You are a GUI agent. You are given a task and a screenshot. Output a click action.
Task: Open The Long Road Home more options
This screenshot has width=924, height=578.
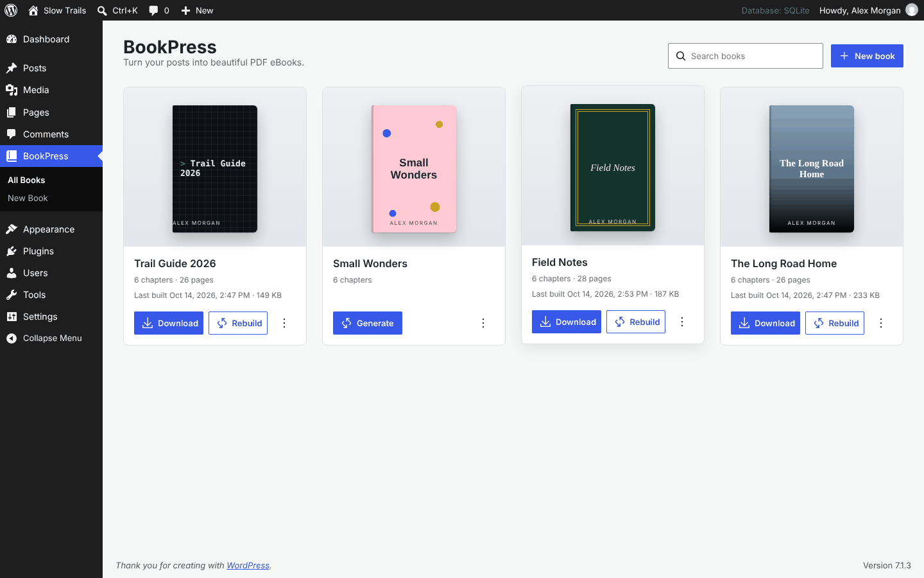coord(881,323)
